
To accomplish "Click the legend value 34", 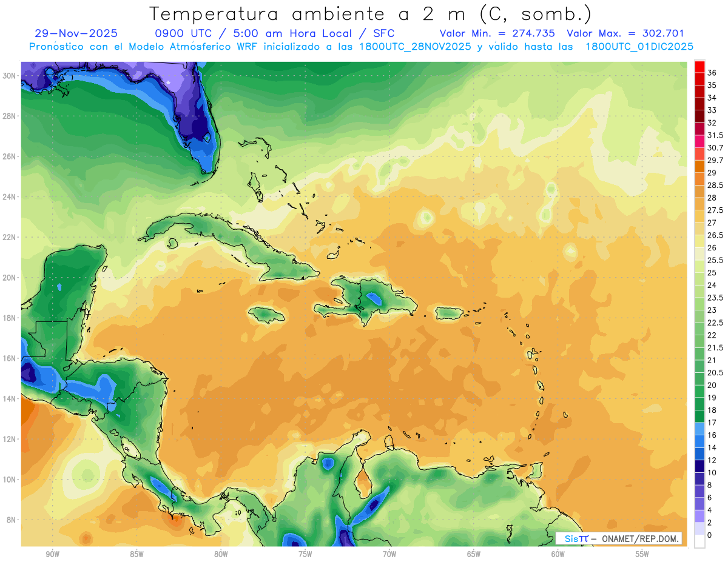I will click(x=712, y=98).
